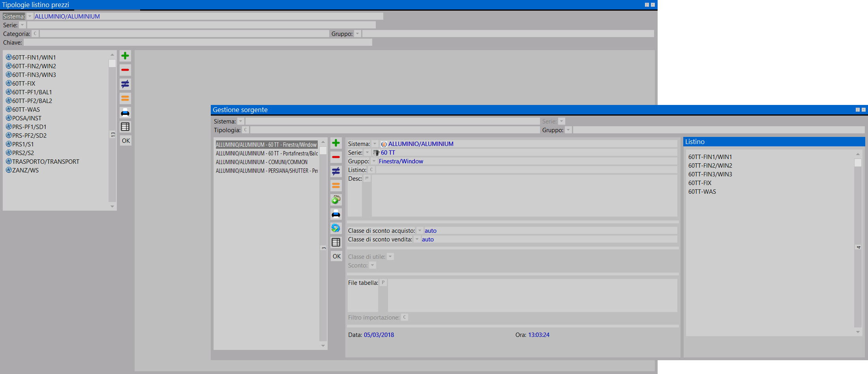The width and height of the screenshot is (868, 374).
Task: Select PRS-PF1/SD1 item
Action: (26, 127)
